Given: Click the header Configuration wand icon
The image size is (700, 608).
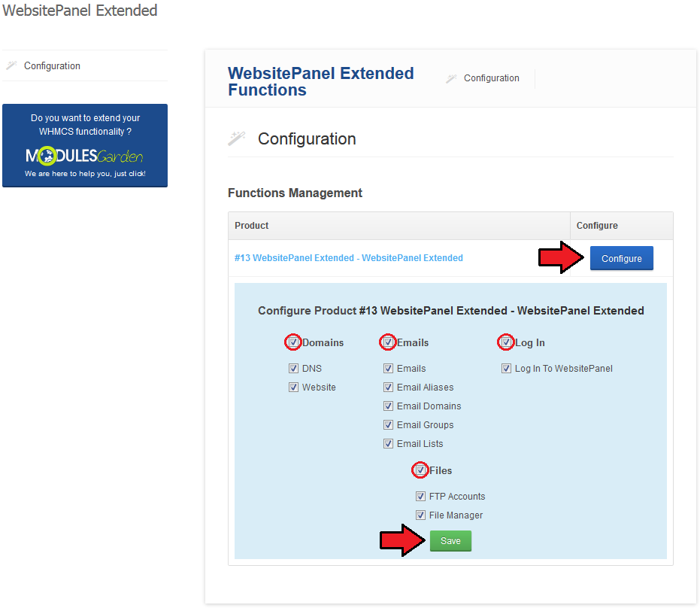Looking at the screenshot, I should (451, 78).
